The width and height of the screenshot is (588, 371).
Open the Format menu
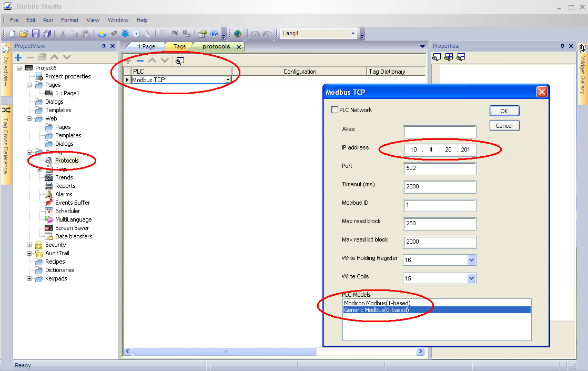coord(69,20)
